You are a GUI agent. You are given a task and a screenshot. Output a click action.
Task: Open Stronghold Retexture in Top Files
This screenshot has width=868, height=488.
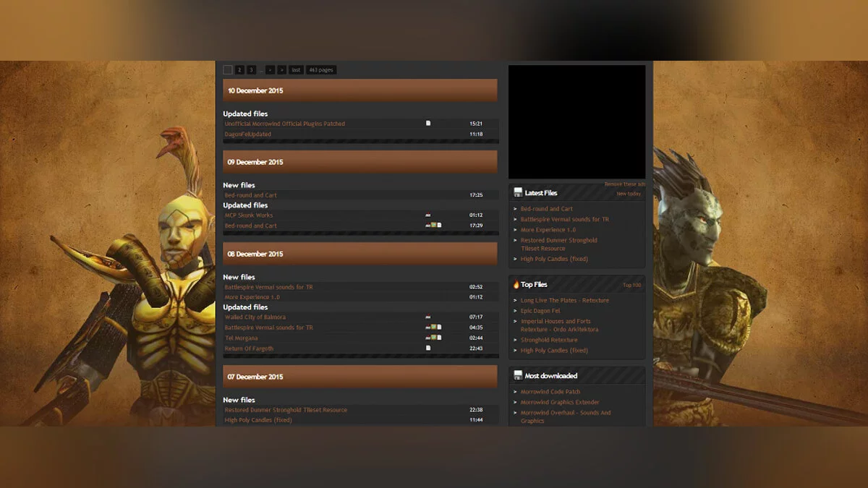click(549, 340)
